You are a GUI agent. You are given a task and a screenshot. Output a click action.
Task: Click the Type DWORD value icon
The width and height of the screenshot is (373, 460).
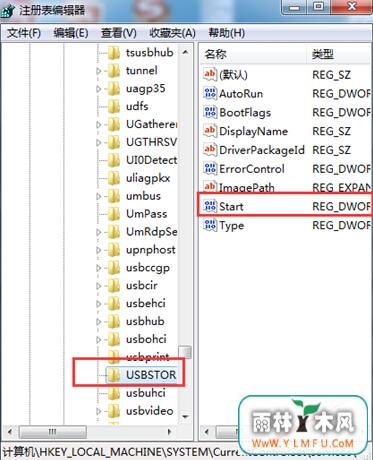(x=210, y=225)
